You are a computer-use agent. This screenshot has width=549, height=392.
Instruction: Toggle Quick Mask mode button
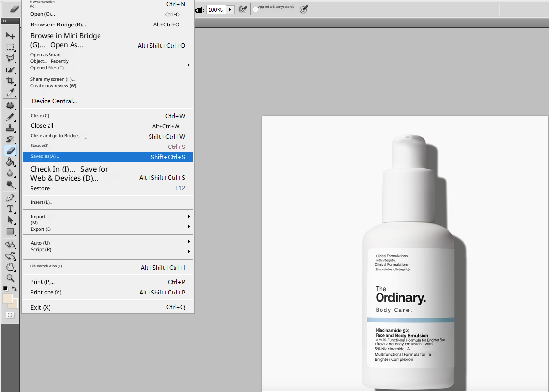(x=10, y=315)
